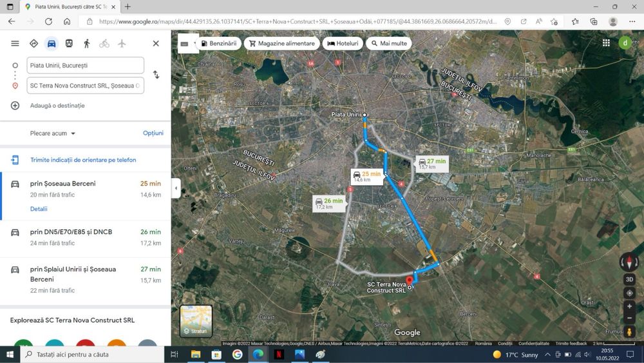This screenshot has height=363, width=644.
Task: Click the SC Terra Nova destination pin
Action: tap(410, 281)
